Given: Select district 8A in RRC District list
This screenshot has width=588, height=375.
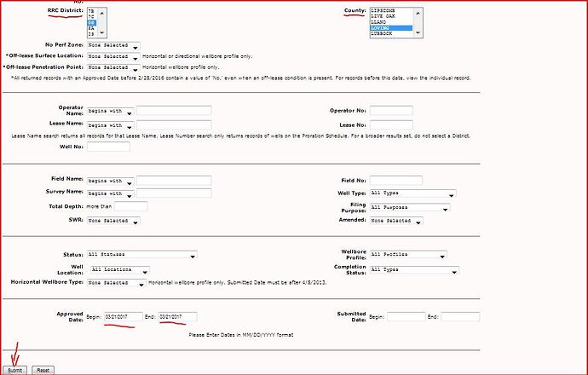Looking at the screenshot, I should (x=92, y=28).
